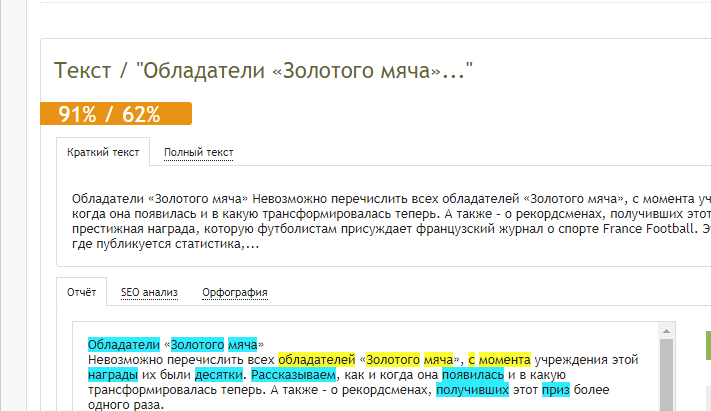Image resolution: width=711 pixels, height=411 pixels.
Task: Click the heading Текст / Обладатели «Золотого мяча»
Action: [x=262, y=70]
